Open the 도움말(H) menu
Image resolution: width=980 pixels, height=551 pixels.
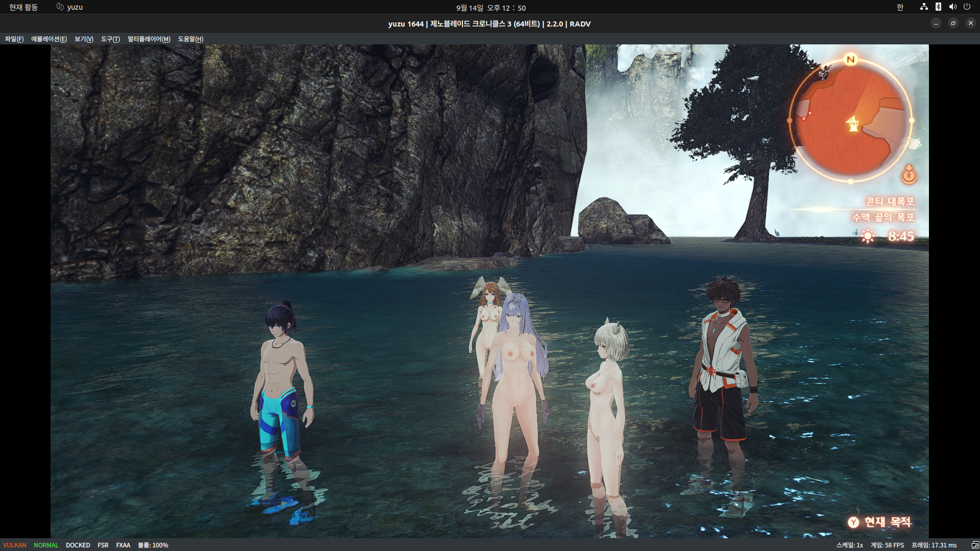(190, 39)
